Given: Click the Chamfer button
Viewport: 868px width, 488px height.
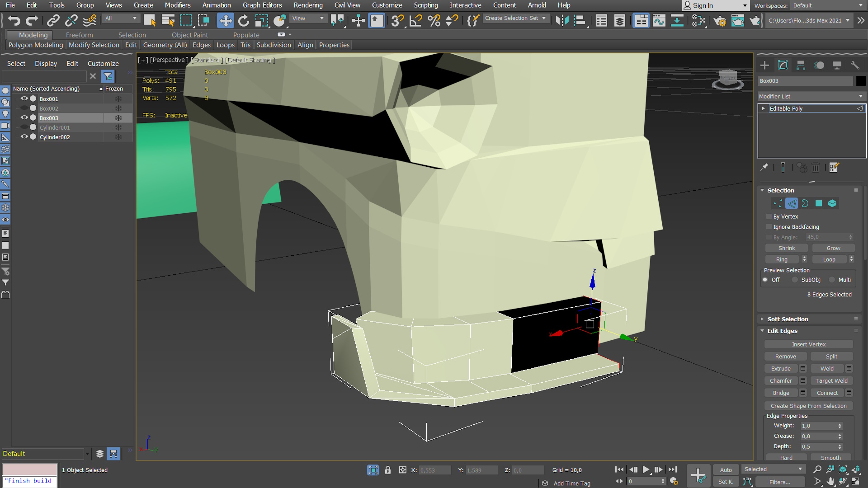Looking at the screenshot, I should tap(781, 381).
